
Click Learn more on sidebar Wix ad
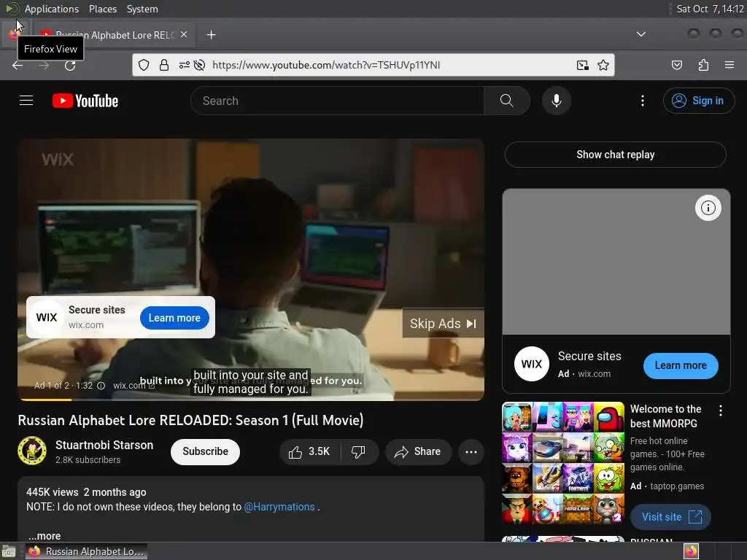coord(681,366)
